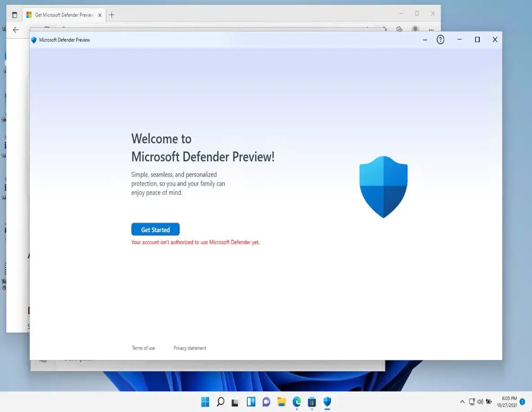Open the Collections icon in Edge toolbar
Screen dimensions: 532x412
click(399, 29)
